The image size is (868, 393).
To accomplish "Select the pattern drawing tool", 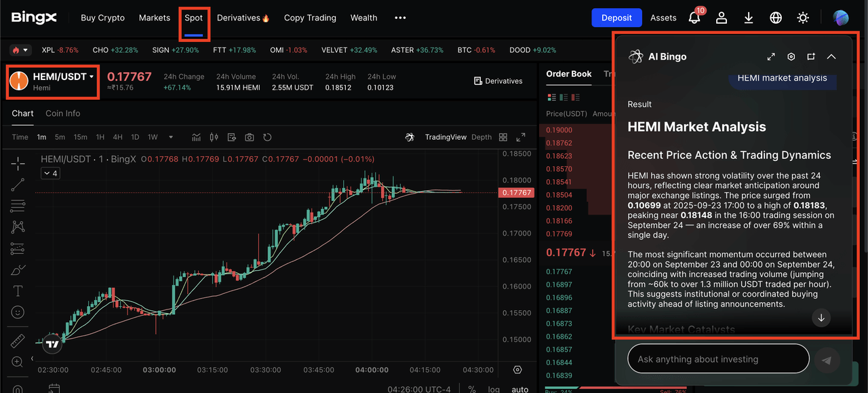I will click(x=18, y=227).
